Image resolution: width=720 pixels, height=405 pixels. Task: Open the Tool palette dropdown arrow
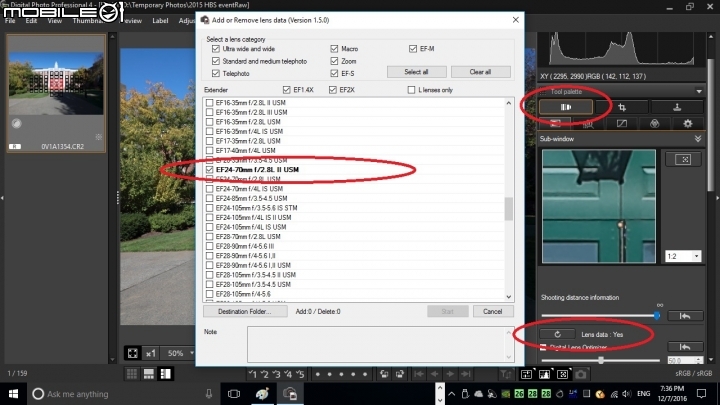click(698, 91)
